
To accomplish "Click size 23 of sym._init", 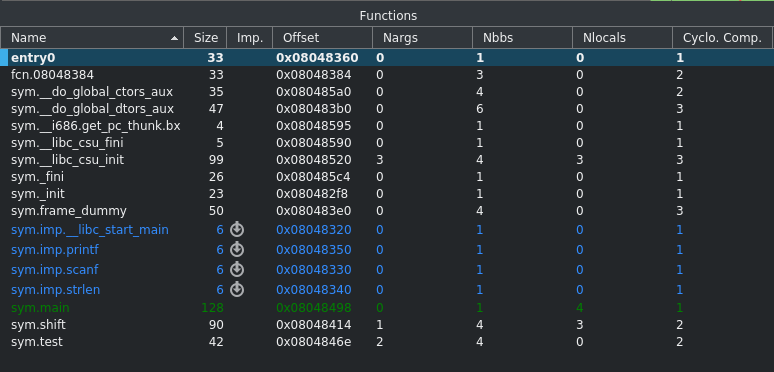I will [215, 194].
